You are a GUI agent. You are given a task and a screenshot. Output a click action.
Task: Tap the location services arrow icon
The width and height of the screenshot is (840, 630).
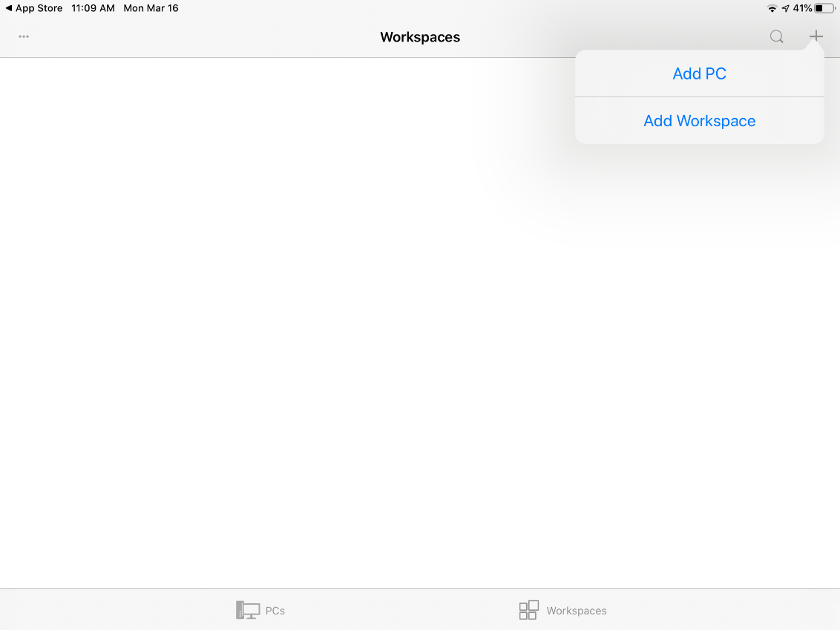(785, 8)
